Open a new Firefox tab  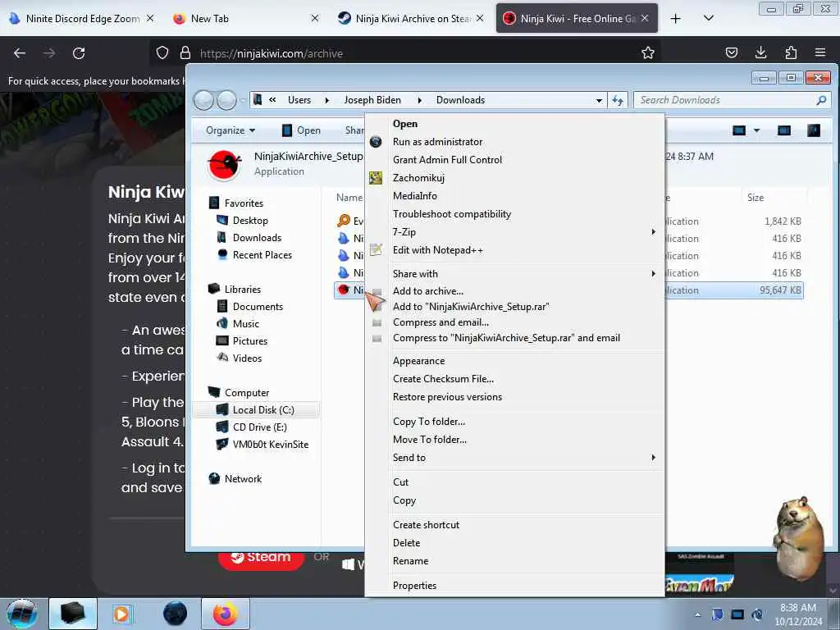pos(676,19)
